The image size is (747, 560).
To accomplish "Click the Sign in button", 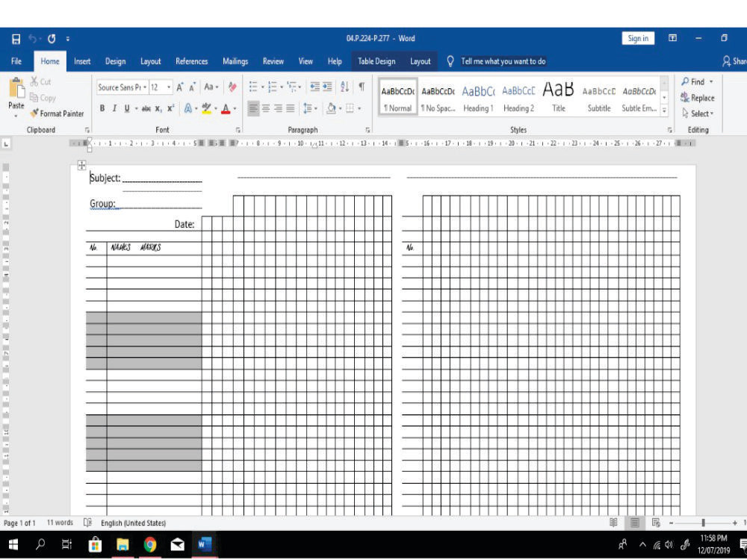I will pos(638,38).
